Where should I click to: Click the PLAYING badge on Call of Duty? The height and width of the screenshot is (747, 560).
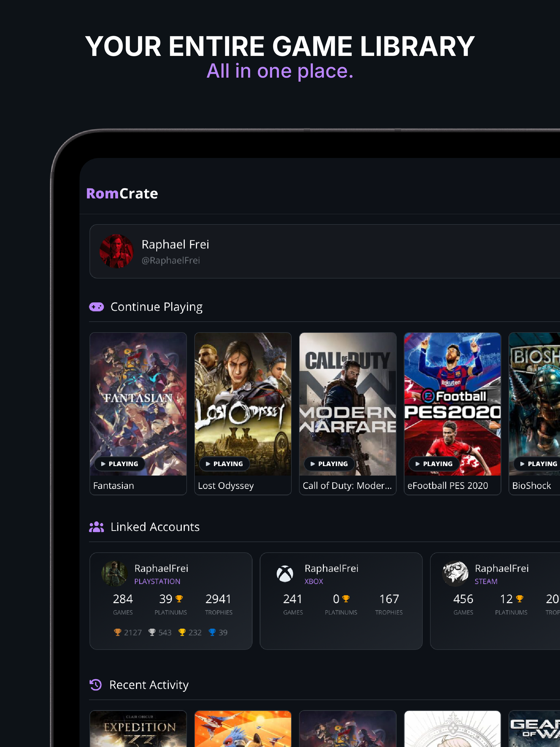pos(329,464)
